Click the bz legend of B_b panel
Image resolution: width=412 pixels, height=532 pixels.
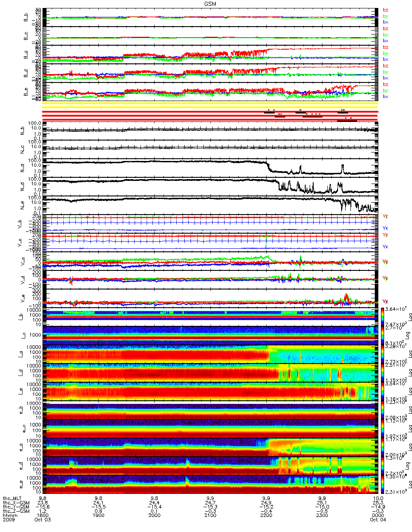tap(385, 10)
